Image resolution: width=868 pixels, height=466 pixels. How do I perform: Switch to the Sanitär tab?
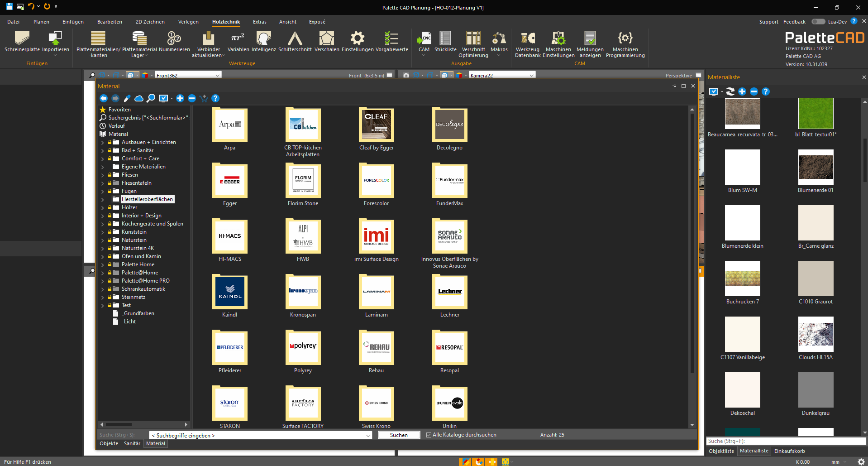tap(132, 443)
